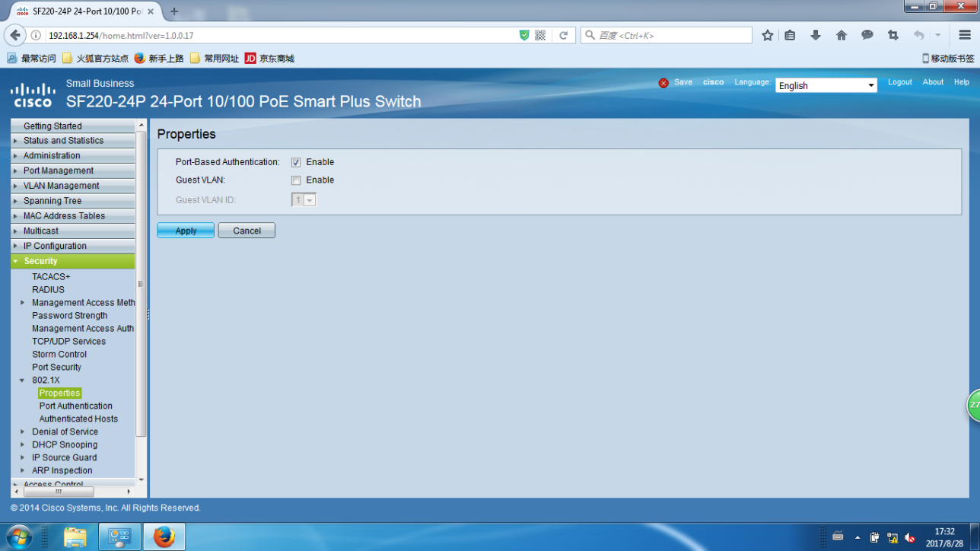
Task: Collapse the 802.1X tree node
Action: click(x=23, y=380)
